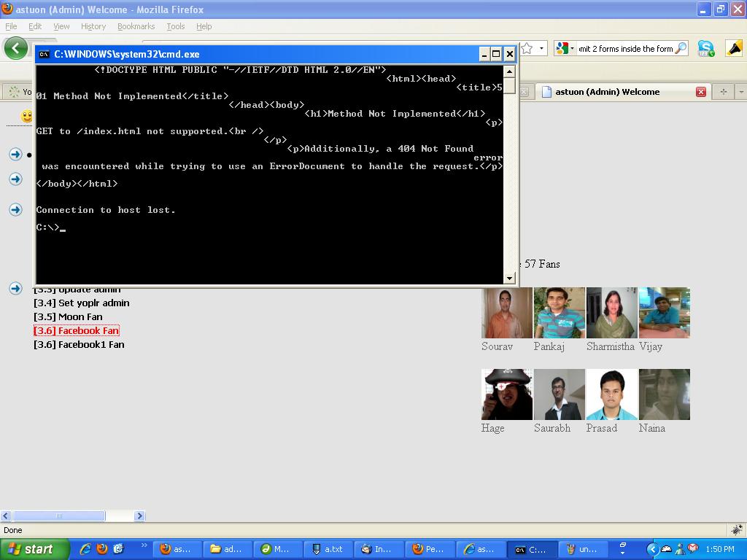The height and width of the screenshot is (560, 747).
Task: Open the View menu in Firefox
Action: click(x=61, y=26)
